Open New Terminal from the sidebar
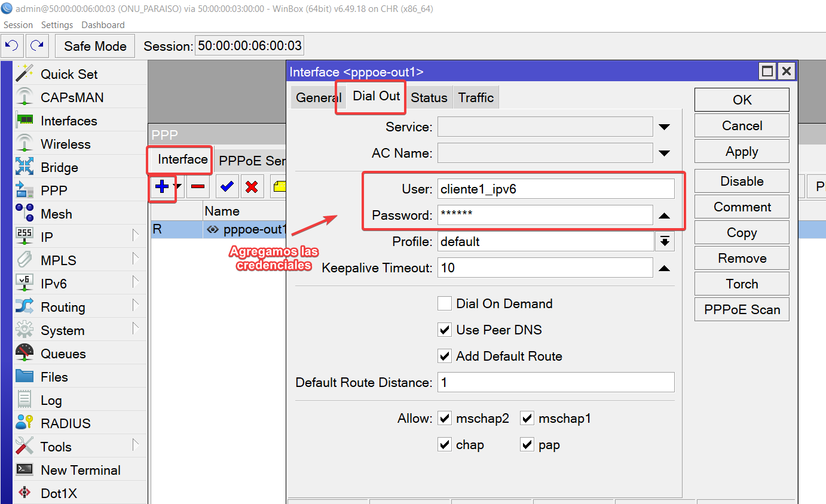This screenshot has width=826, height=504. 80,470
